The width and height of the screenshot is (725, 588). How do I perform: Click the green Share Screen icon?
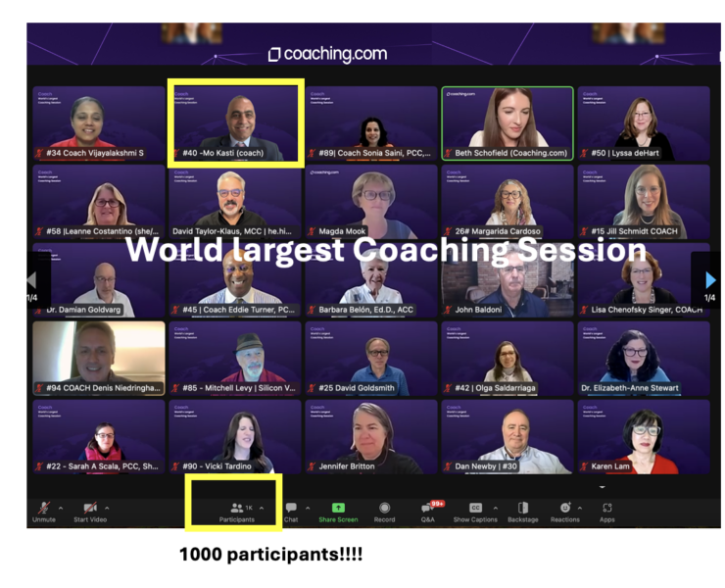[338, 509]
